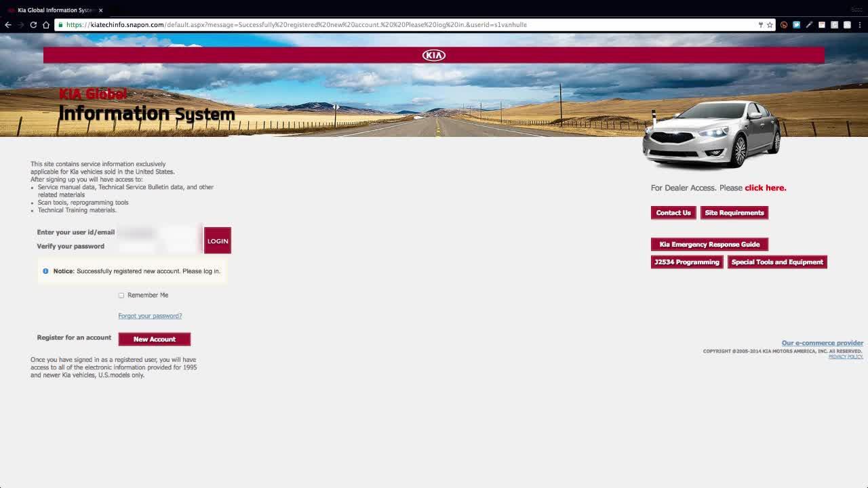Open the Forgot your password link
The width and height of the screenshot is (868, 488).
150,316
